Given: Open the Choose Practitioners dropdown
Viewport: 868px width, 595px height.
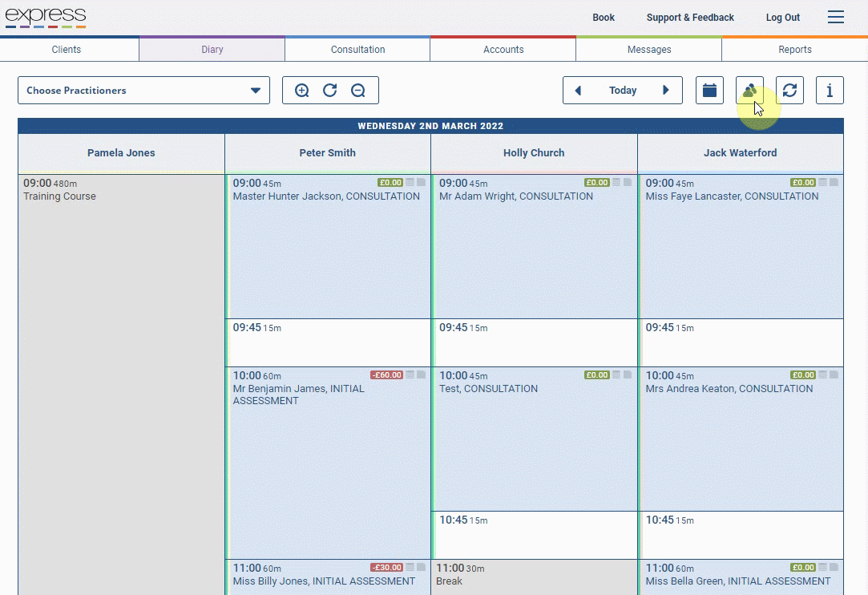Looking at the screenshot, I should 144,91.
